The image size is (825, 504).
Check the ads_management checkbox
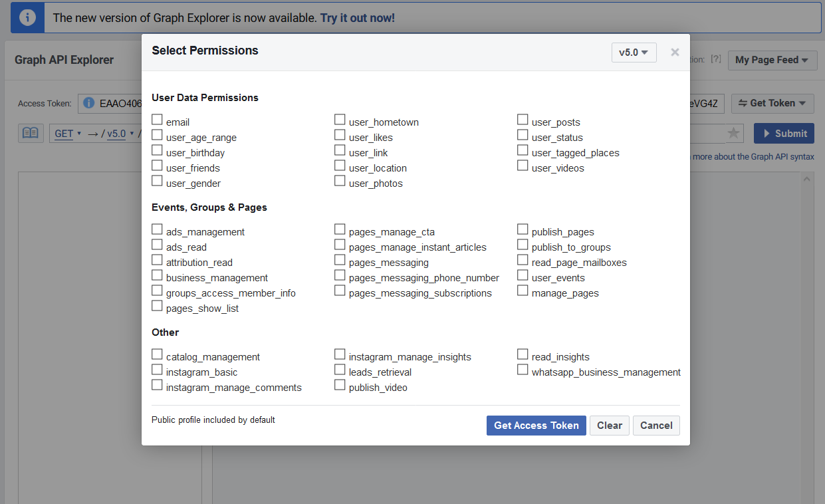point(157,229)
